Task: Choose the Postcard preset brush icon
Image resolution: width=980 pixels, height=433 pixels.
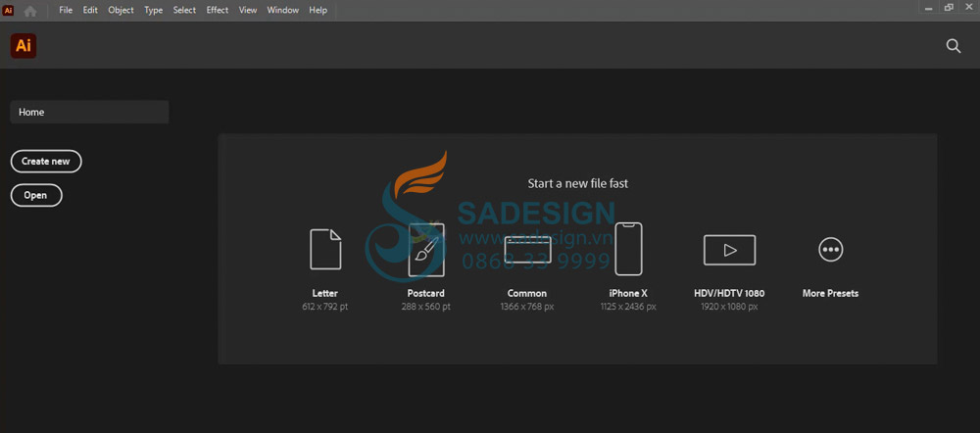Action: (426, 250)
